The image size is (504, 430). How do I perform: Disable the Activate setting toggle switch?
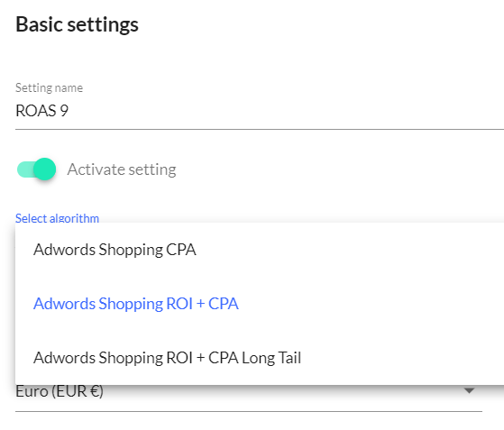point(36,169)
